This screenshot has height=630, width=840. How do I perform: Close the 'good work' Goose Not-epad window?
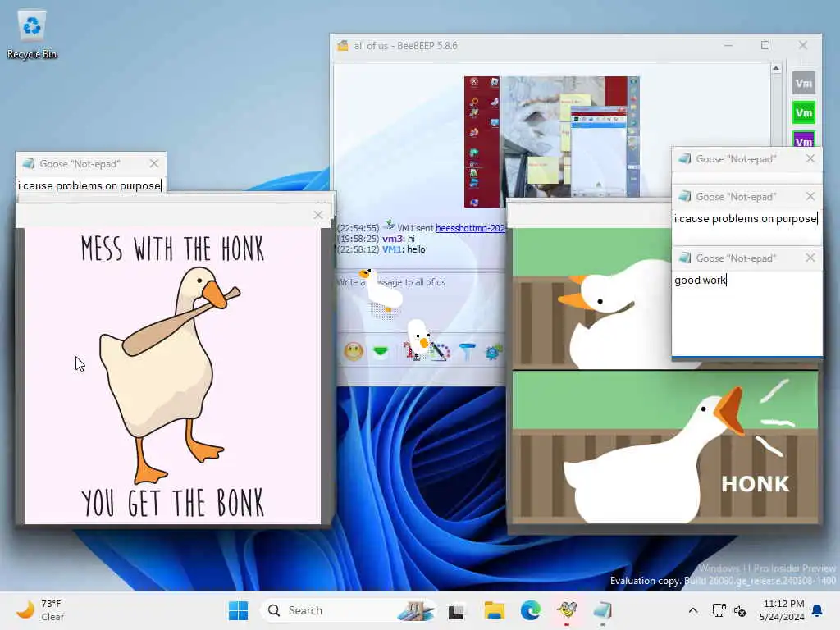[x=810, y=258]
